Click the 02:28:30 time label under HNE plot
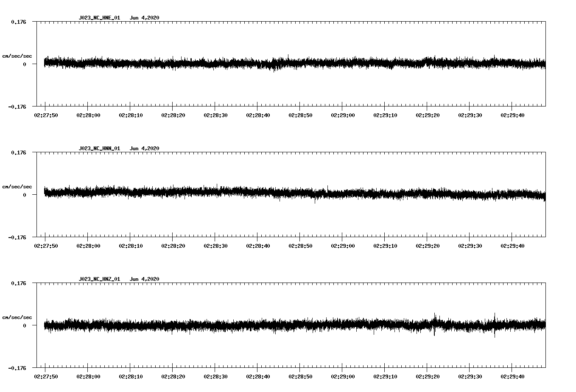The image size is (576, 392). point(215,115)
